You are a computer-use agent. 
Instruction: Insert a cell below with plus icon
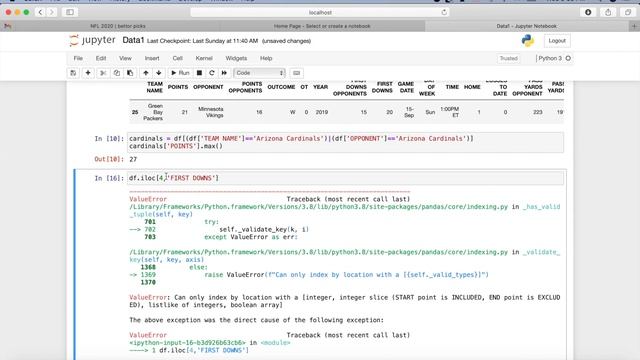click(x=88, y=73)
